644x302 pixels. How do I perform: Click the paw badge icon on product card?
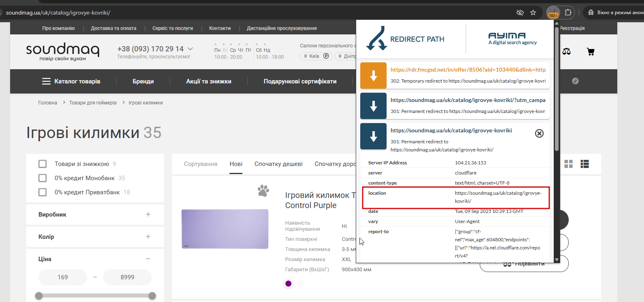point(263,191)
